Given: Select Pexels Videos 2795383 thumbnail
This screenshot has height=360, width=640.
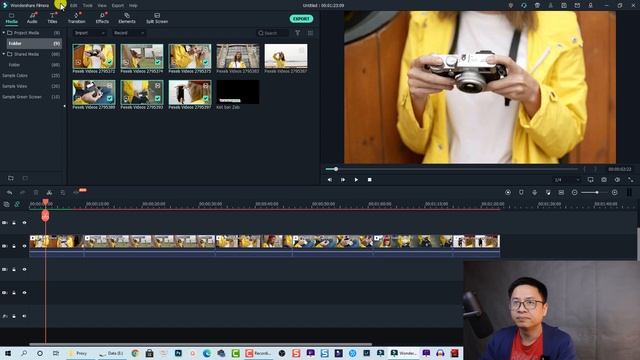Looking at the screenshot, I should (238, 56).
